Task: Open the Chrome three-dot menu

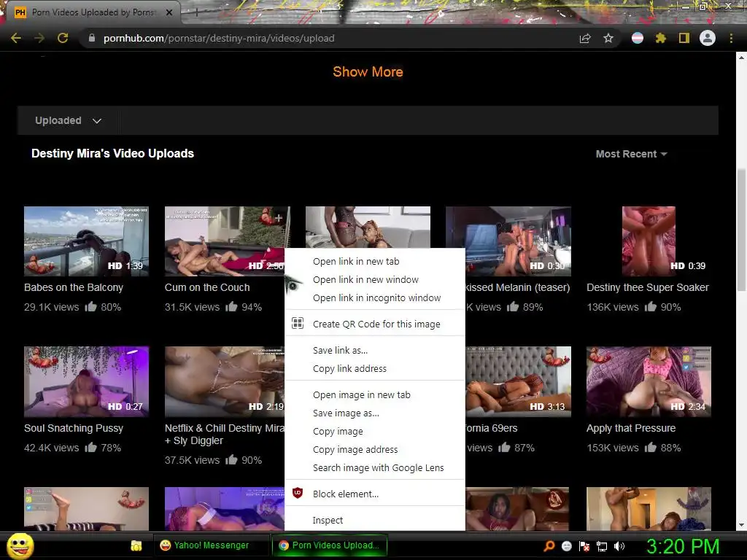Action: click(731, 38)
